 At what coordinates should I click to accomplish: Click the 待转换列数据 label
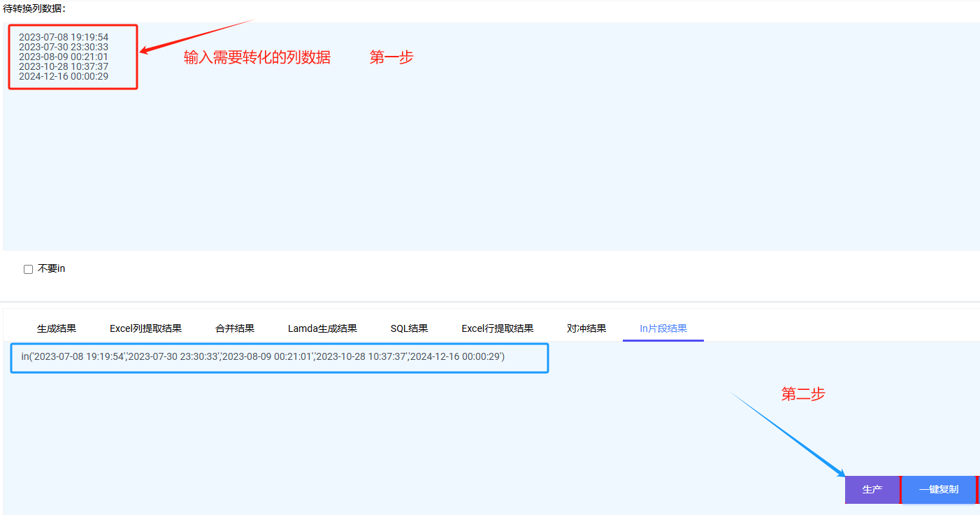point(34,9)
